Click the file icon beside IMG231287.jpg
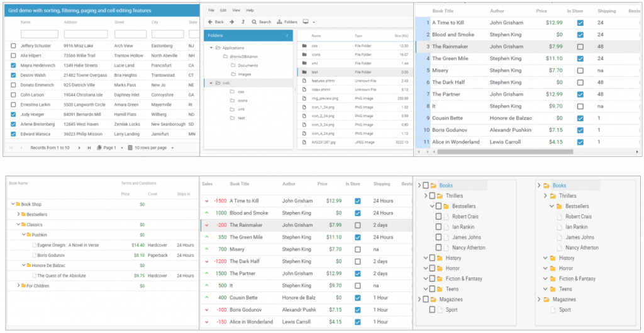Viewport: 644px width, 333px height. (x=304, y=142)
